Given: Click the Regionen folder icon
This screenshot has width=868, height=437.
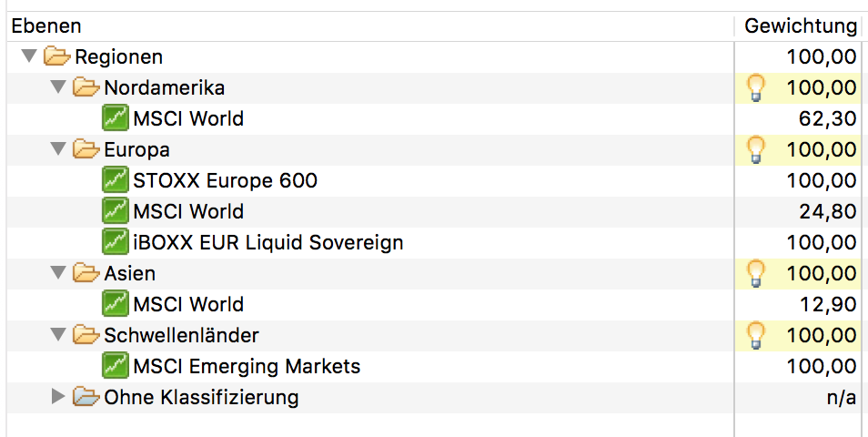Looking at the screenshot, I should point(57,56).
